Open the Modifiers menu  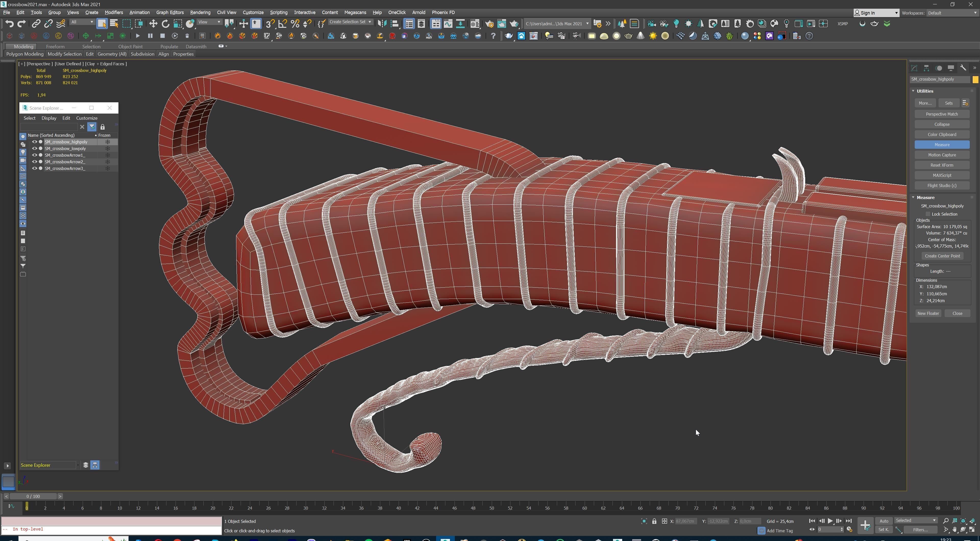[114, 13]
